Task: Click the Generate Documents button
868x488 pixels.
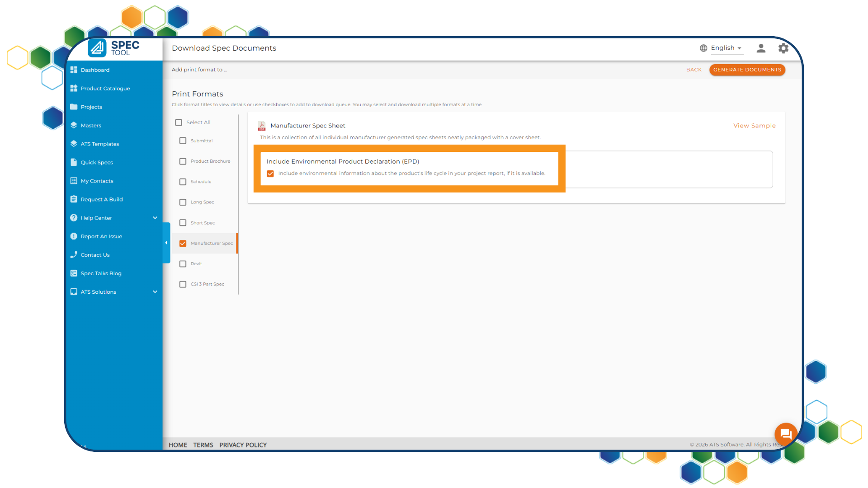Action: point(747,70)
